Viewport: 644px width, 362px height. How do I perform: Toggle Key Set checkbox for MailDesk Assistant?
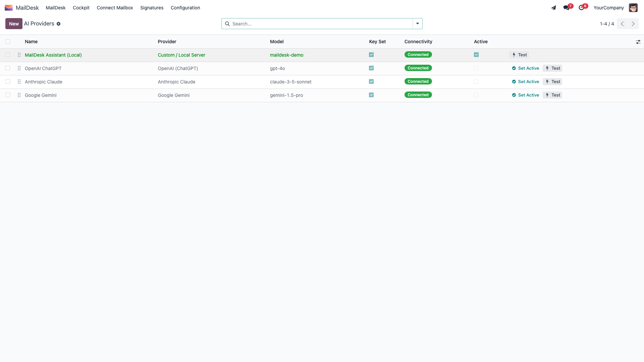click(x=371, y=55)
